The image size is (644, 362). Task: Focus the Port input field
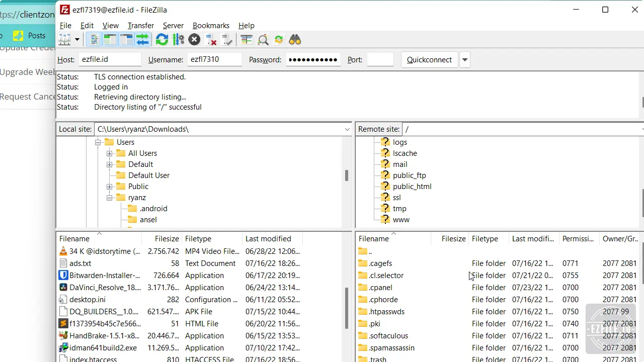(380, 59)
